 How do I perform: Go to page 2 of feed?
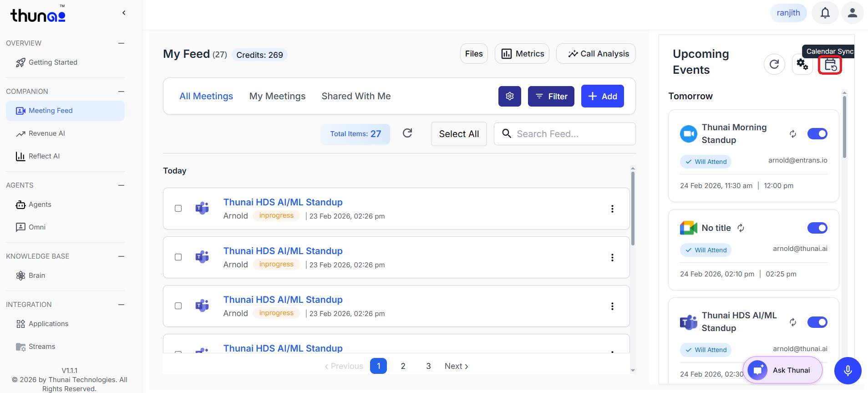pos(403,366)
